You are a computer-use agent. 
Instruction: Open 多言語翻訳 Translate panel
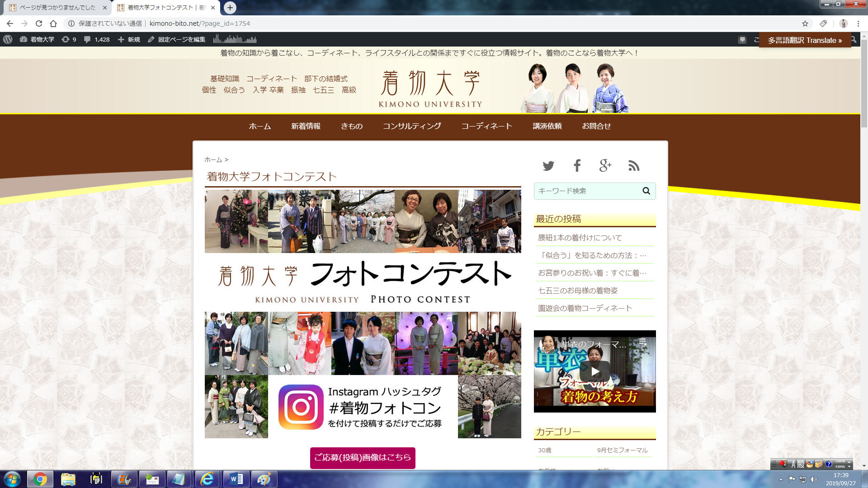tap(805, 40)
